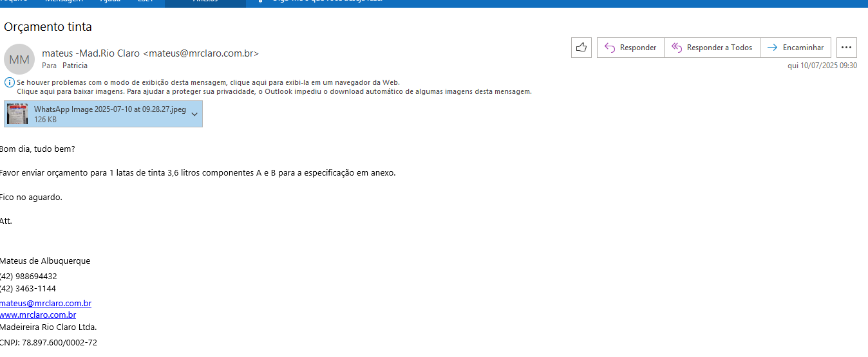Open the www.mrclaro.com.br website link
The width and height of the screenshot is (868, 357).
(38, 315)
